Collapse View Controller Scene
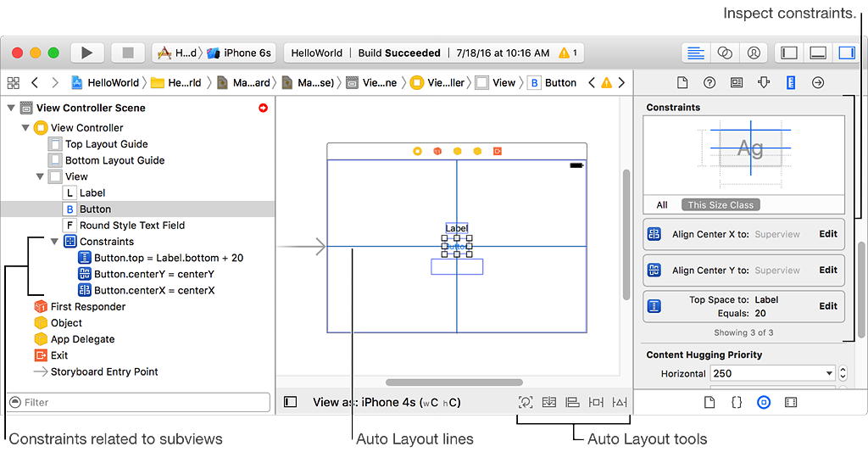Screen dimensions: 868x452 click(11, 108)
